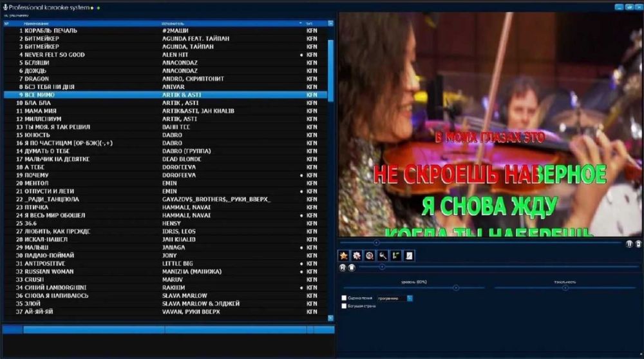This screenshot has width=644, height=359.
Task: Click the star favorites icon
Action: pos(344,256)
